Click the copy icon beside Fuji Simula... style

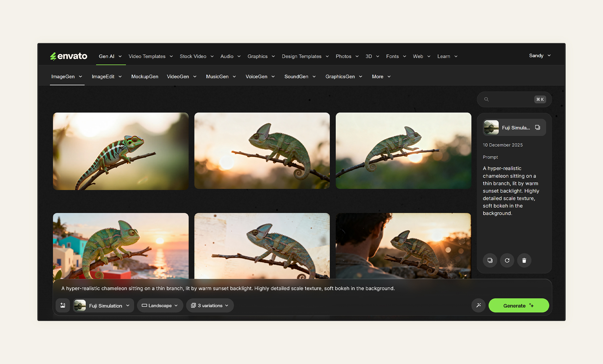[x=537, y=128]
